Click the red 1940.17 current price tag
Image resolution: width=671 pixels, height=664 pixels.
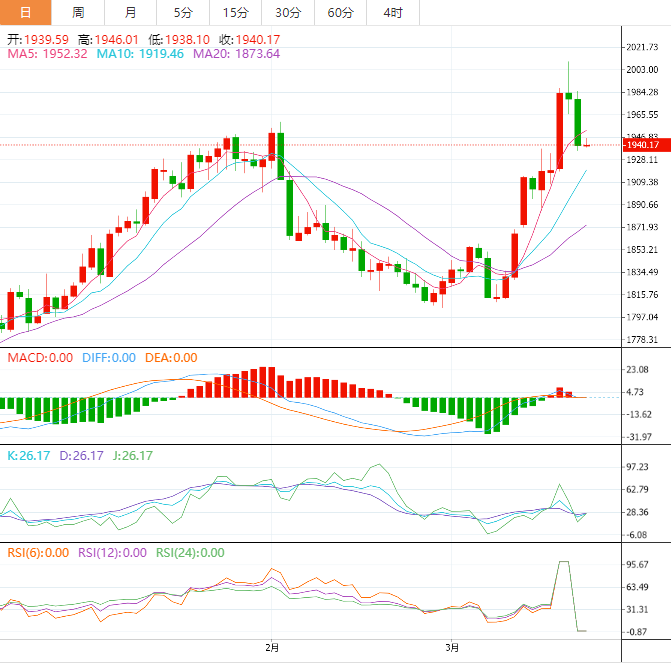pos(645,145)
